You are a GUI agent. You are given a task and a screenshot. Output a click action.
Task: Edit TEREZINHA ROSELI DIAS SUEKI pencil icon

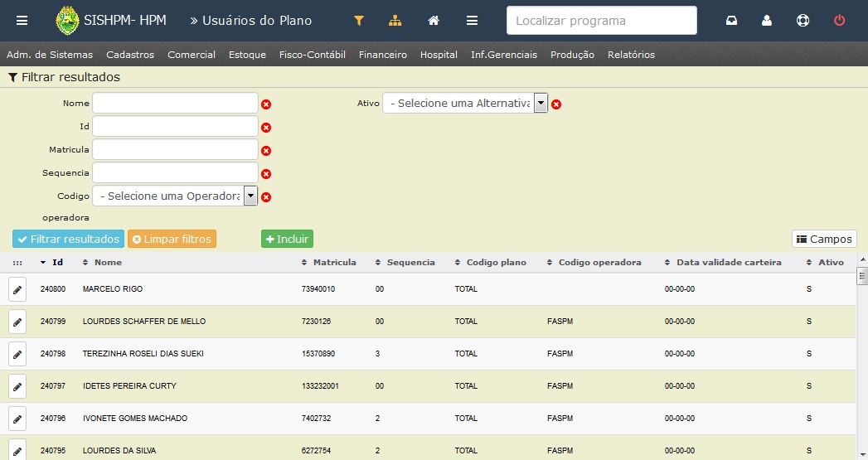point(17,354)
